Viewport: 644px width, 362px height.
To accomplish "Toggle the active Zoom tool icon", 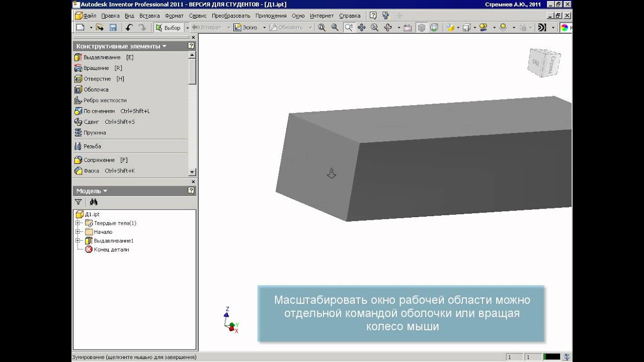I will tap(349, 28).
